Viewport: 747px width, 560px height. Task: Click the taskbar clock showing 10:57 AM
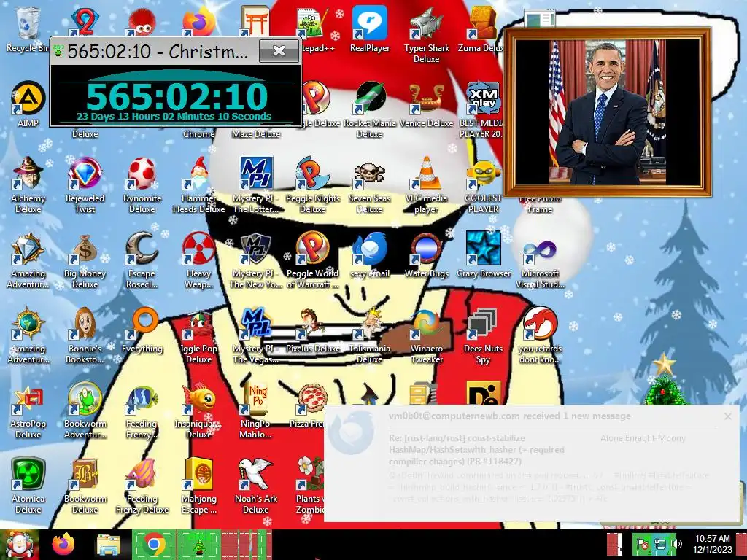713,544
